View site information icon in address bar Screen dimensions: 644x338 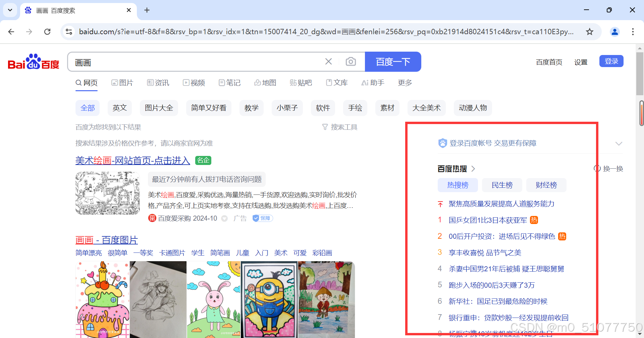[x=69, y=32]
